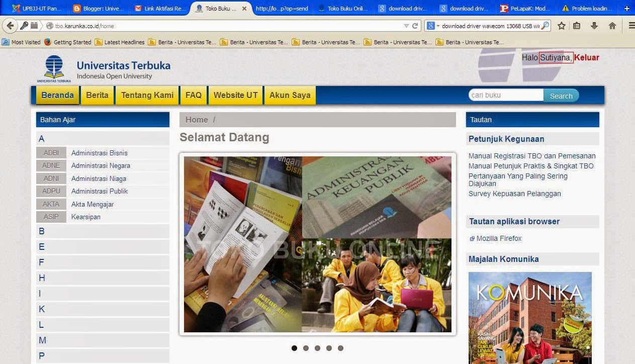Click the back navigation arrow
This screenshot has width=635, height=364.
10,25
